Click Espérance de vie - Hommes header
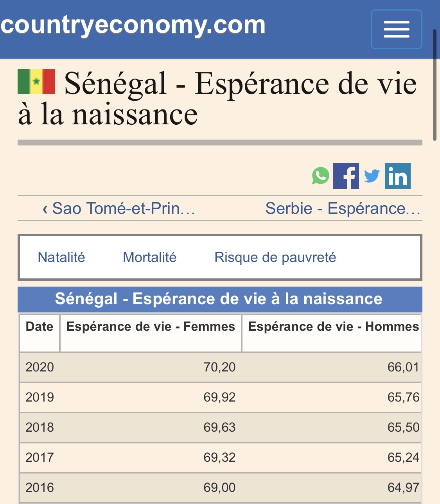This screenshot has height=504, width=440. pyautogui.click(x=333, y=326)
